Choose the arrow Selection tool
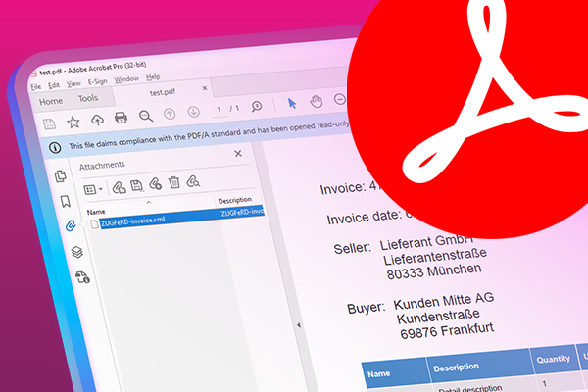This screenshot has height=392, width=588. [291, 103]
